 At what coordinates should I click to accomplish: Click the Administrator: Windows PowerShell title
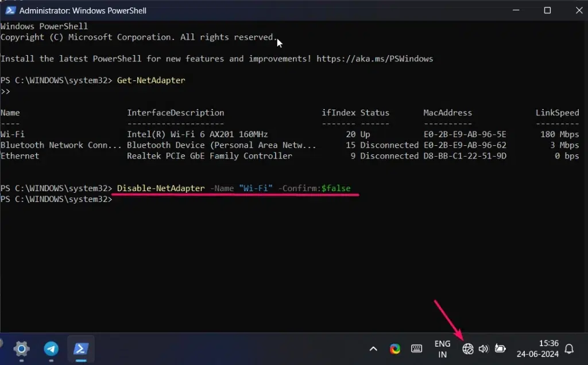click(x=83, y=10)
